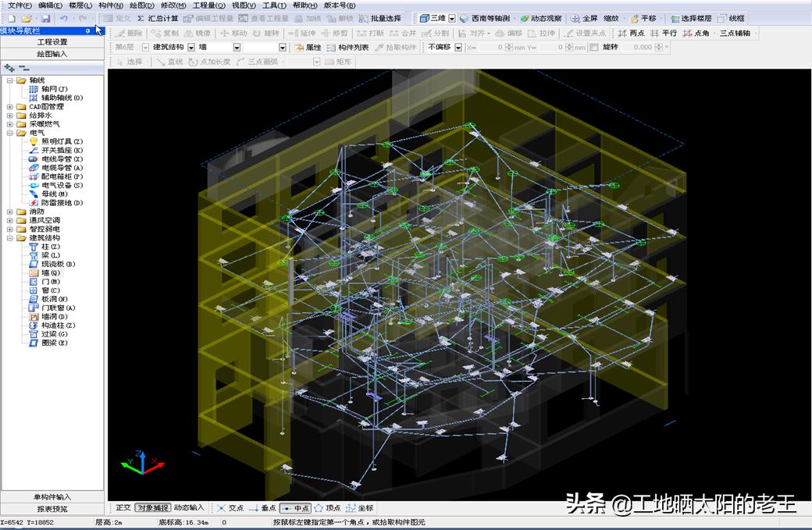812x530 pixels.
Task: Click the 工程设置 button
Action: [52, 42]
